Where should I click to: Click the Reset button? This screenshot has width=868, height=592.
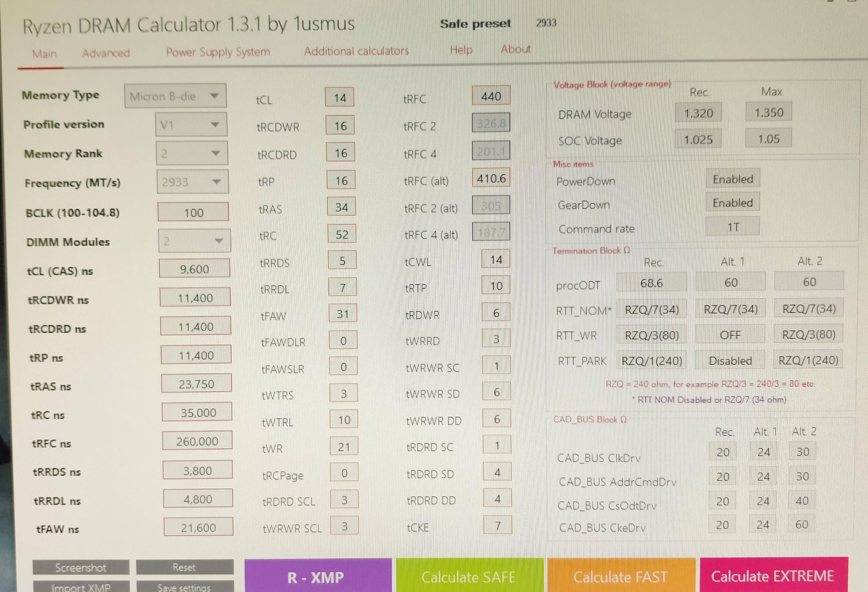point(184,567)
